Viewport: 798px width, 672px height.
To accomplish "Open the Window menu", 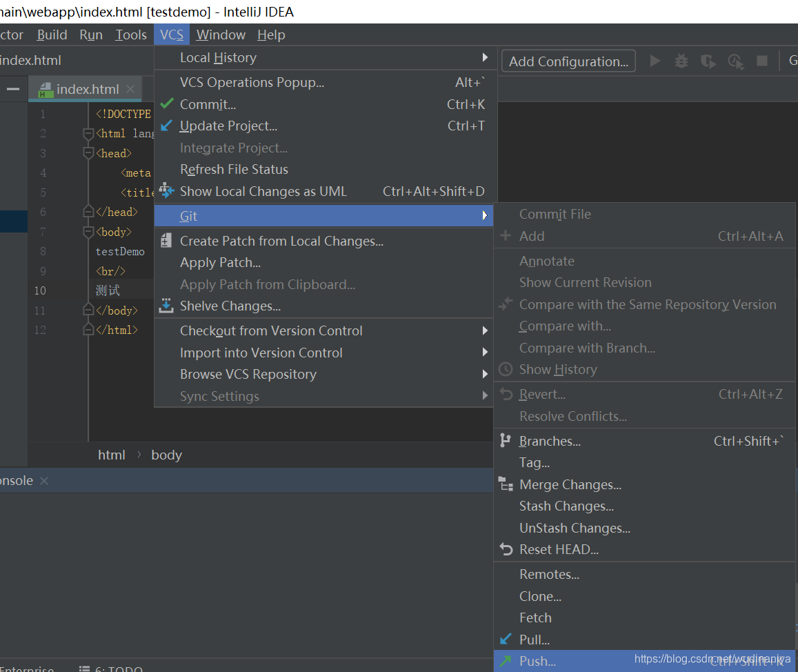I will 221,34.
